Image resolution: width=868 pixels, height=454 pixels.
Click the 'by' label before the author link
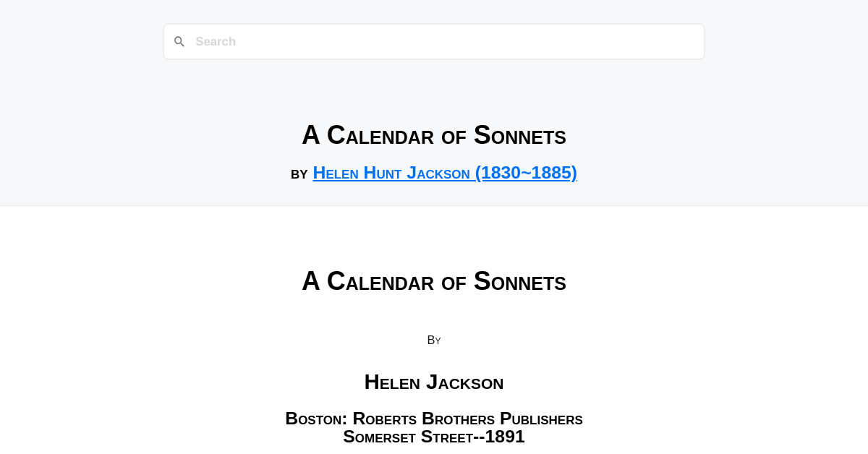pos(300,174)
